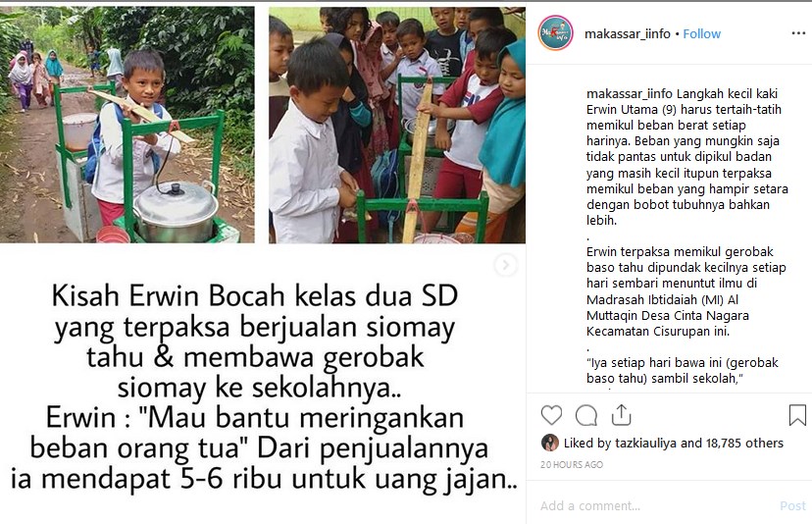812x524 pixels.
Task: Like the post with the heart icon
Action: pos(551,415)
